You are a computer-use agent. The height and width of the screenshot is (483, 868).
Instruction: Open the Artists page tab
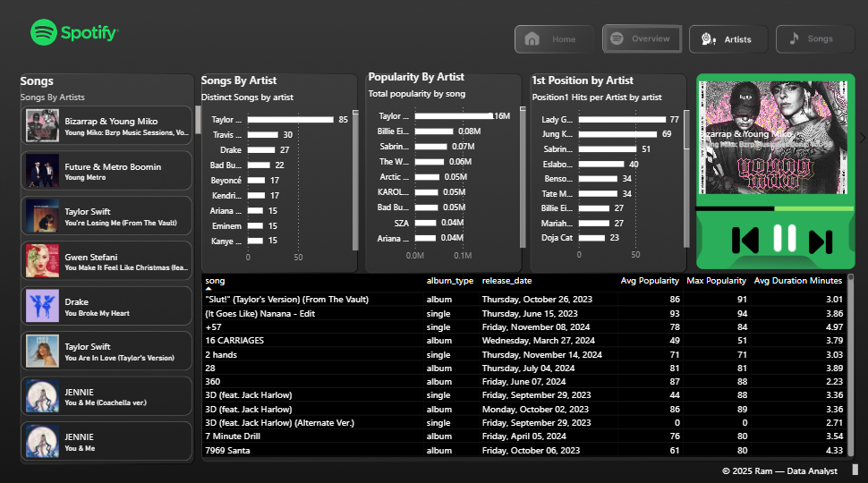[x=728, y=39]
